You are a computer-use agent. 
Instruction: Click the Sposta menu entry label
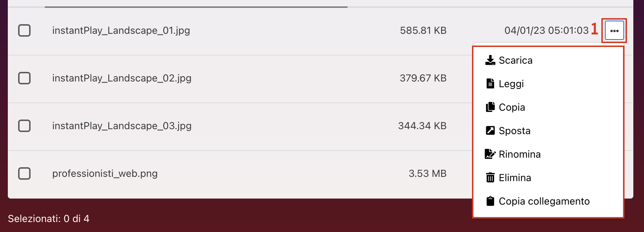pyautogui.click(x=515, y=131)
